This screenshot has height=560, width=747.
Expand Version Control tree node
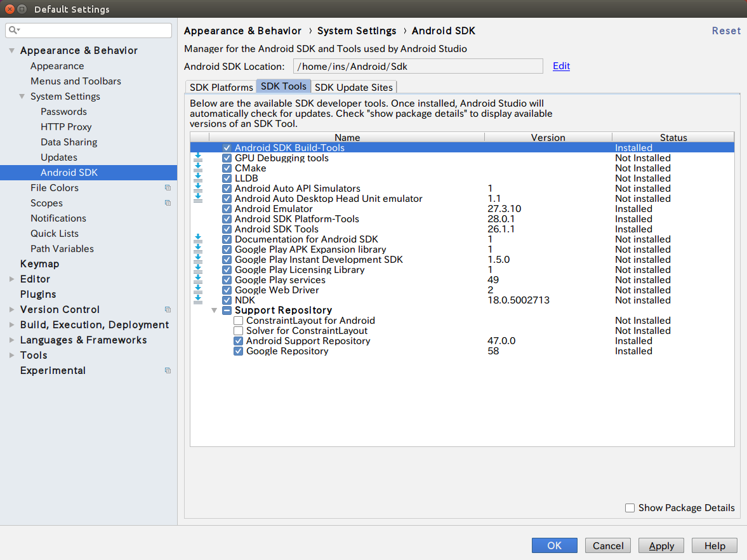(11, 310)
